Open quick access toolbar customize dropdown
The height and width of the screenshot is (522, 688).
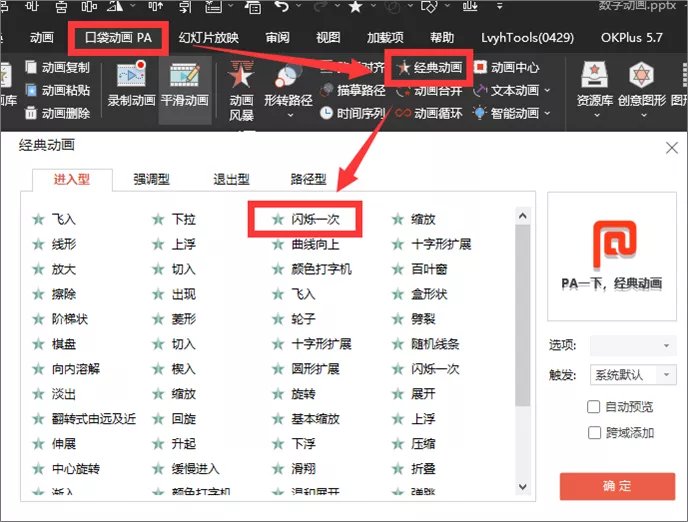tap(499, 6)
